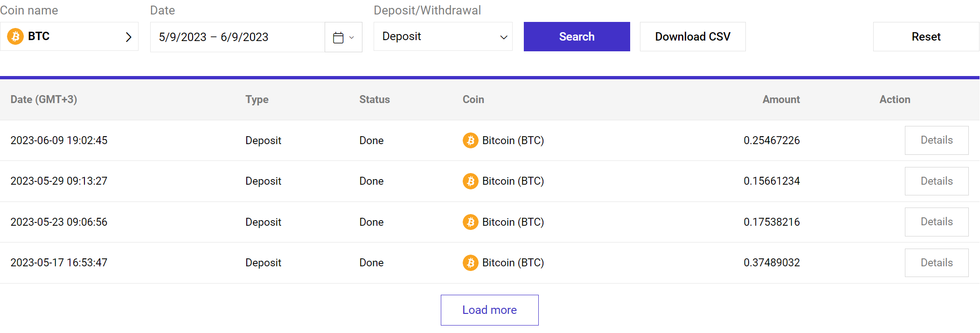Click the BTC coin icon in selector
The height and width of the screenshot is (333, 980).
(x=15, y=36)
